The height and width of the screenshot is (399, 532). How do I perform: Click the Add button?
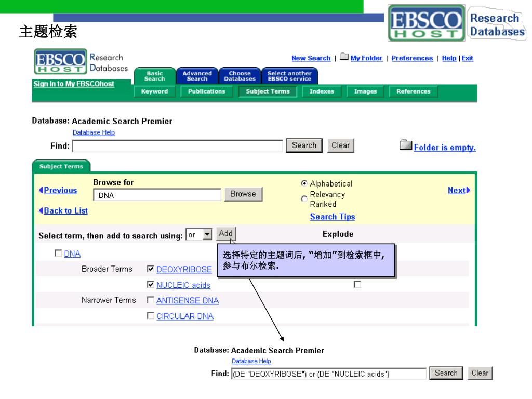[x=225, y=233]
